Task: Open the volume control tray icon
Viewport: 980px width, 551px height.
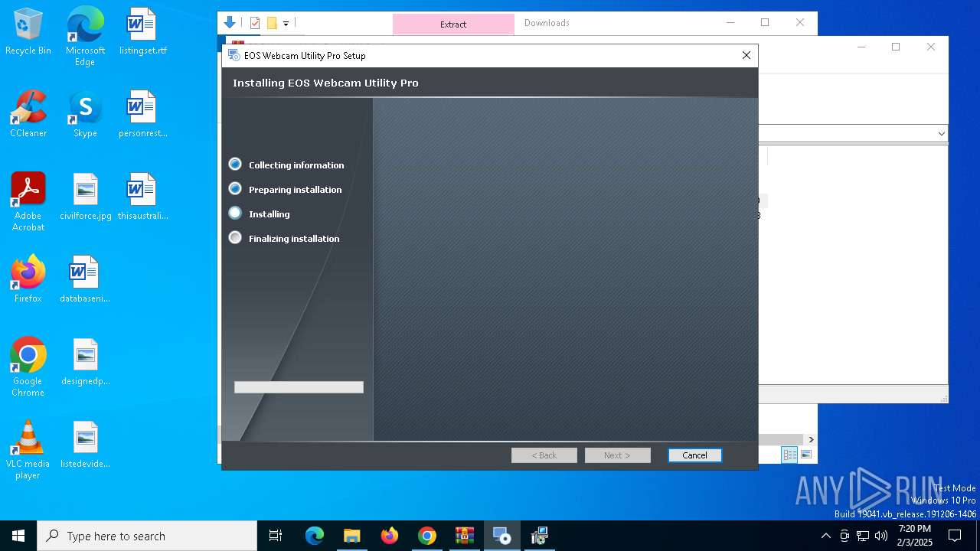Action: [x=881, y=536]
